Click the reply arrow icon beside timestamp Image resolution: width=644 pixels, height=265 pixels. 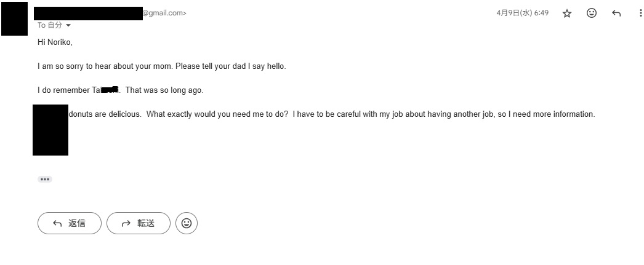click(616, 13)
